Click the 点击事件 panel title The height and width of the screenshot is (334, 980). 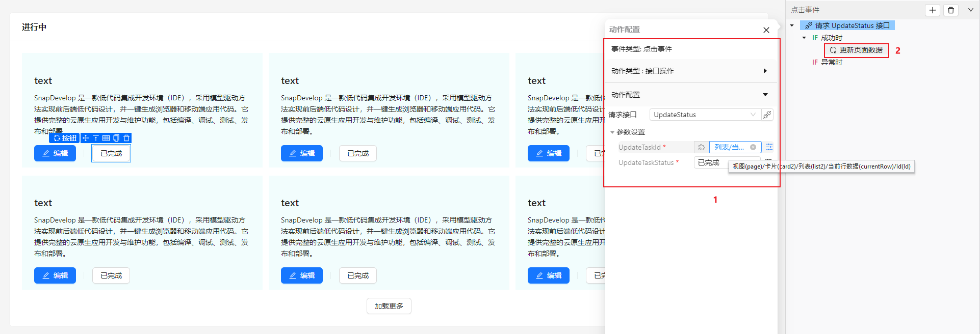(805, 10)
